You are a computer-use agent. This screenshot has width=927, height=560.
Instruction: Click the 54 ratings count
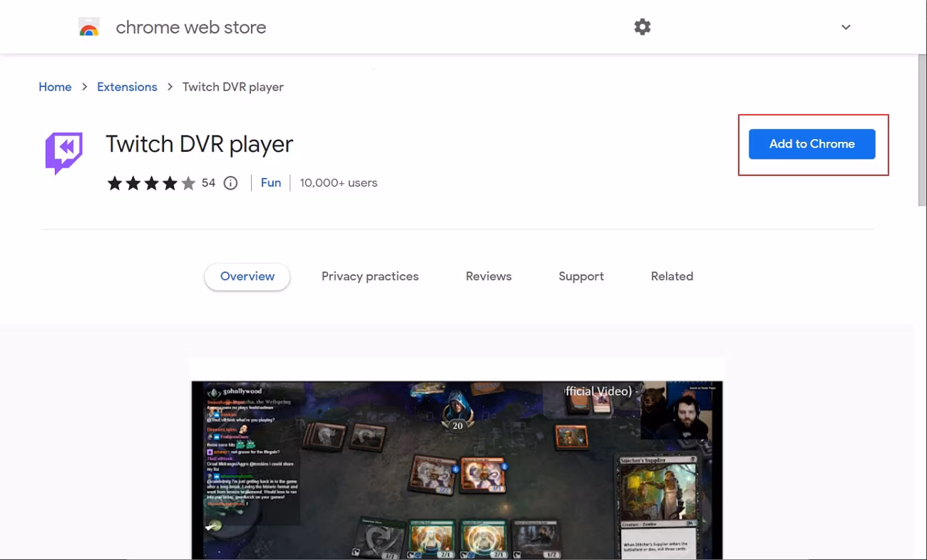208,183
